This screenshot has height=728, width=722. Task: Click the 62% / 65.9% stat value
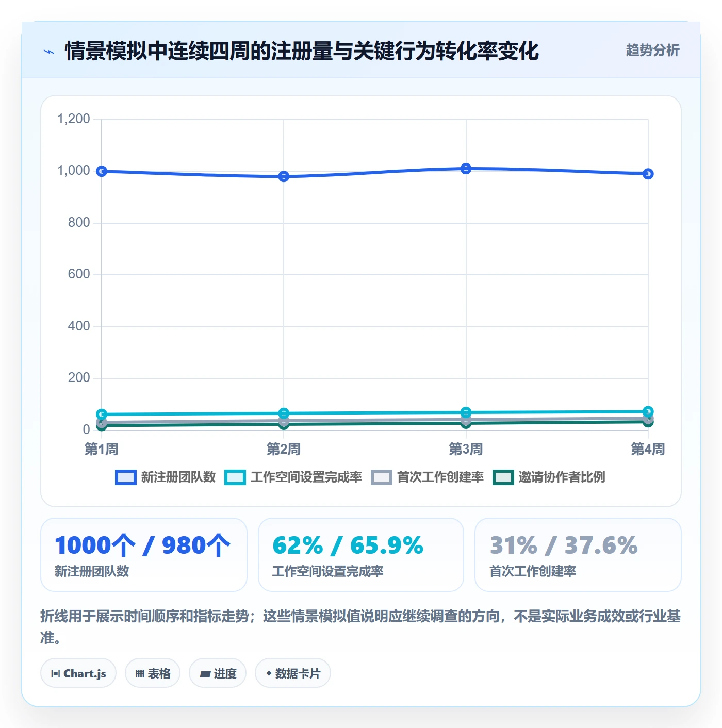point(348,545)
